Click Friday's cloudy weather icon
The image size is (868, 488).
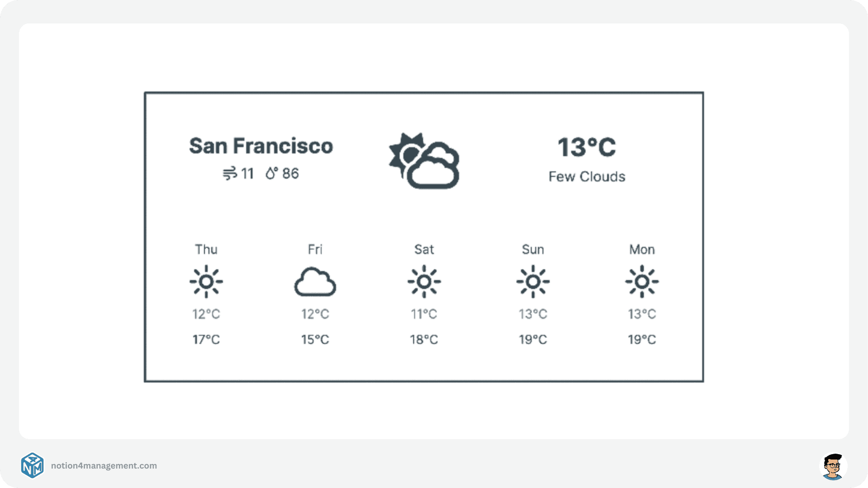[315, 281]
